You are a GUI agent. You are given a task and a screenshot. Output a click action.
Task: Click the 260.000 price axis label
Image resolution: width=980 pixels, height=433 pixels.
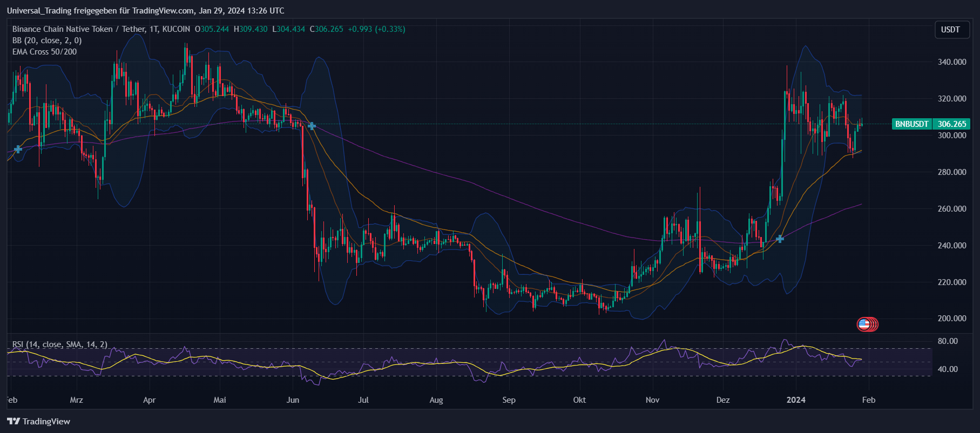(952, 209)
